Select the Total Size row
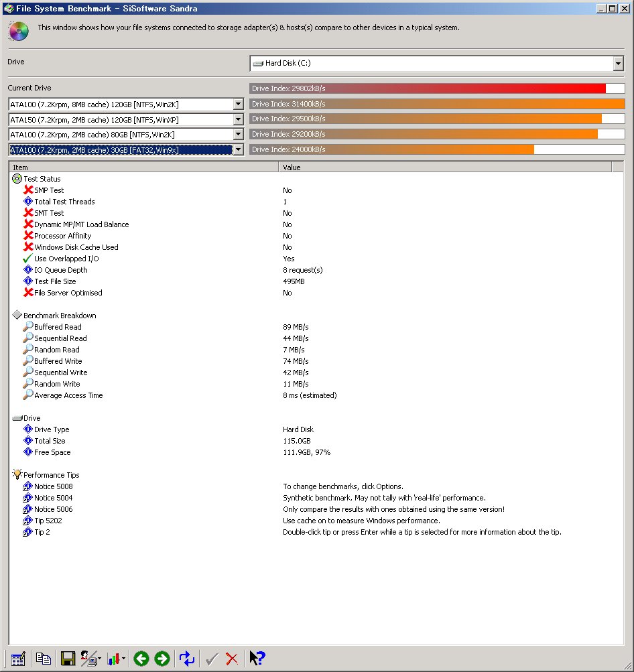 tap(316, 441)
